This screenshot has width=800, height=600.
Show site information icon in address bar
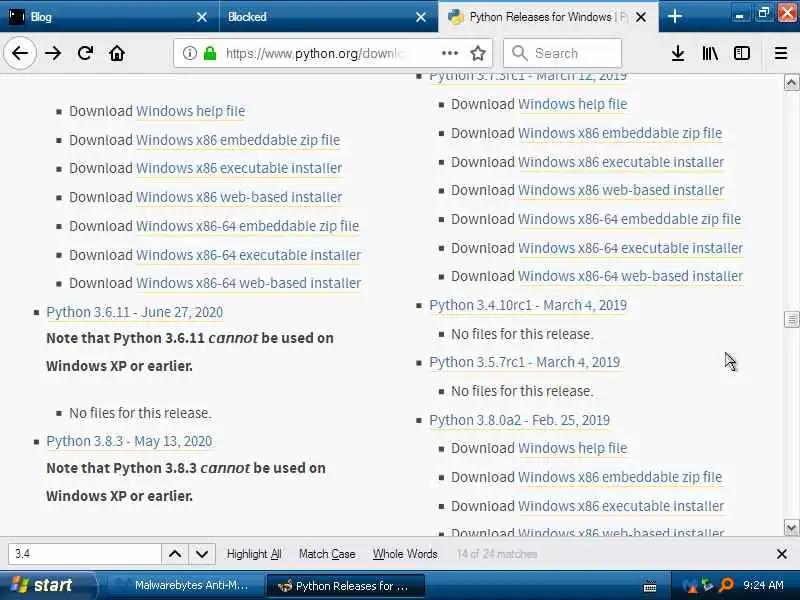coord(189,53)
